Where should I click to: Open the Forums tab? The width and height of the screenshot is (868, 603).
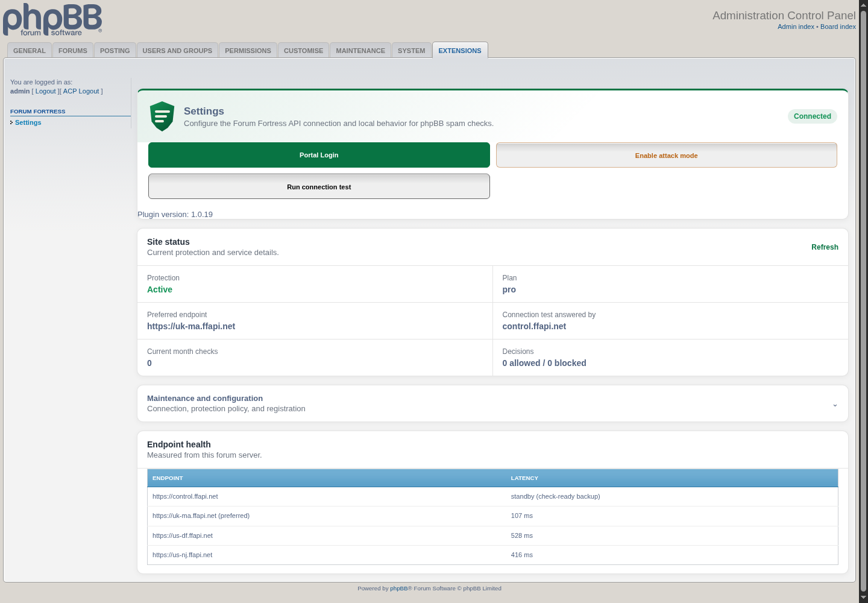point(73,51)
